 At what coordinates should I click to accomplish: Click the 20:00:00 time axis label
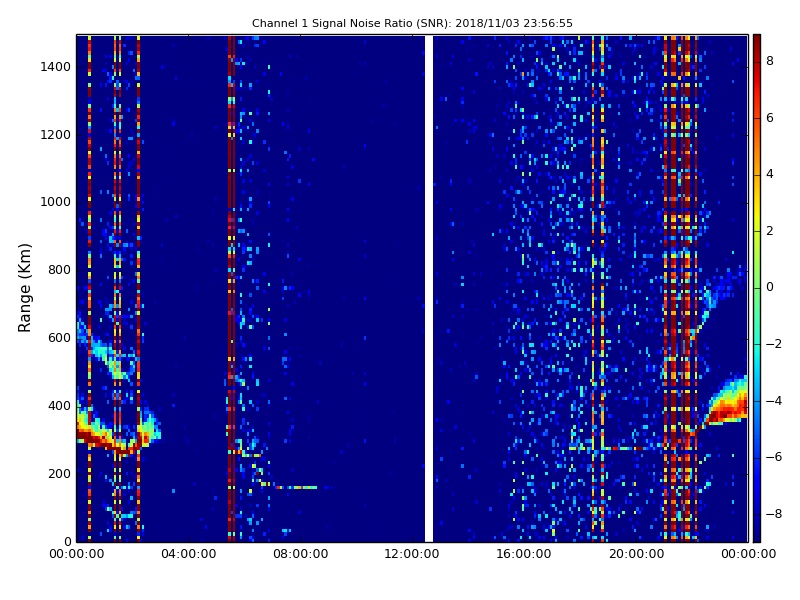[636, 554]
